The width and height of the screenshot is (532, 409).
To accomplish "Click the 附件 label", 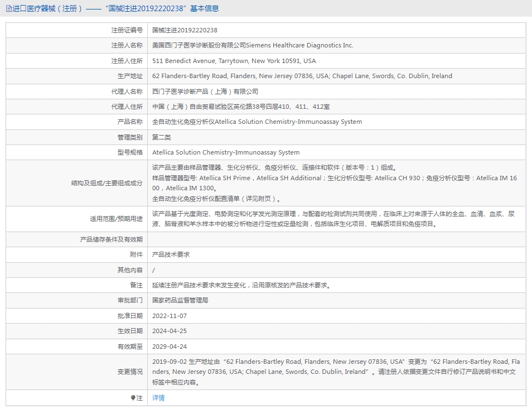I will (x=137, y=254).
